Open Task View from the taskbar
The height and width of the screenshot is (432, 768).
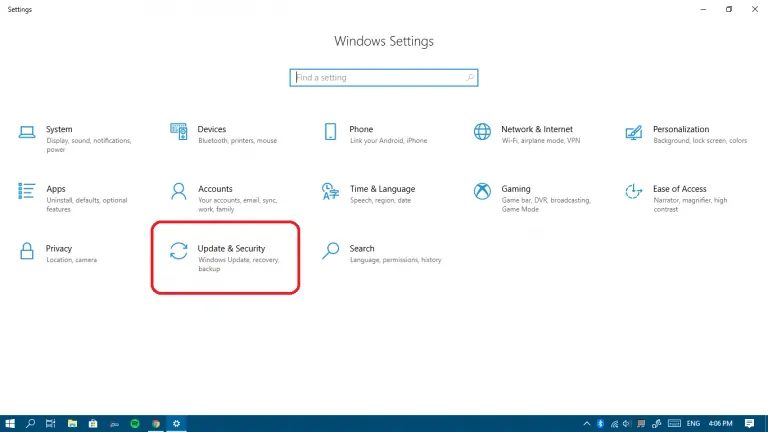pos(50,424)
